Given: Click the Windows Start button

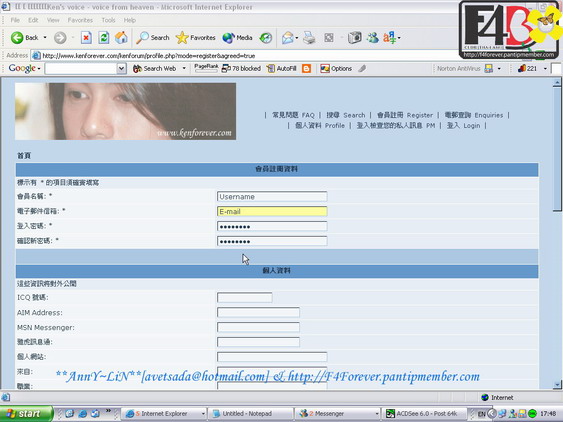Looking at the screenshot, I should (x=26, y=413).
